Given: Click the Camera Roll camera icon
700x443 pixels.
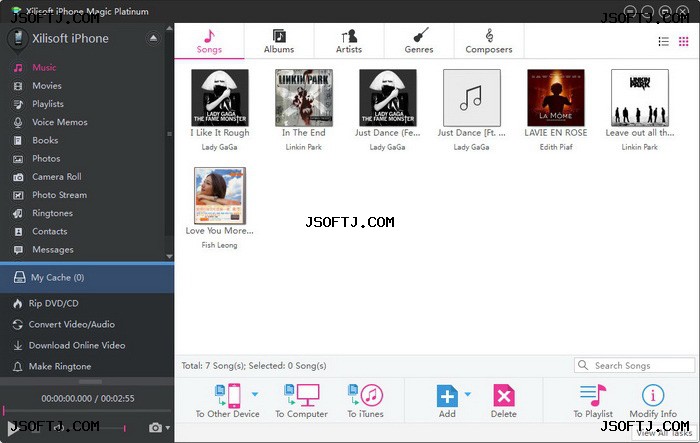Looking at the screenshot, I should coord(18,177).
